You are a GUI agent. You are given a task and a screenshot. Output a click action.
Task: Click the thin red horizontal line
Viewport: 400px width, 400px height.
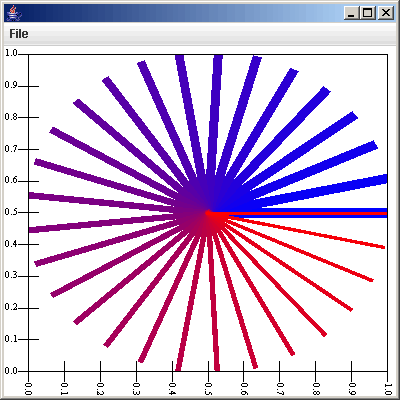299,213
